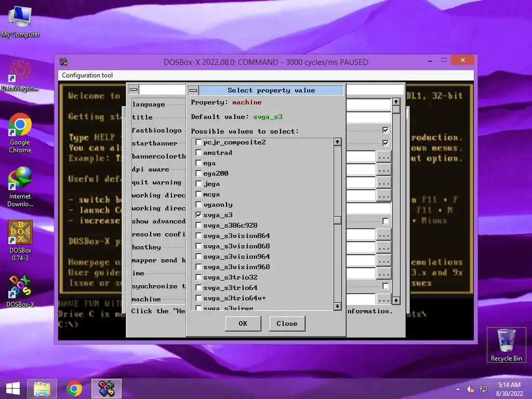Click OK in Select property value
532x399 pixels.
click(243, 324)
